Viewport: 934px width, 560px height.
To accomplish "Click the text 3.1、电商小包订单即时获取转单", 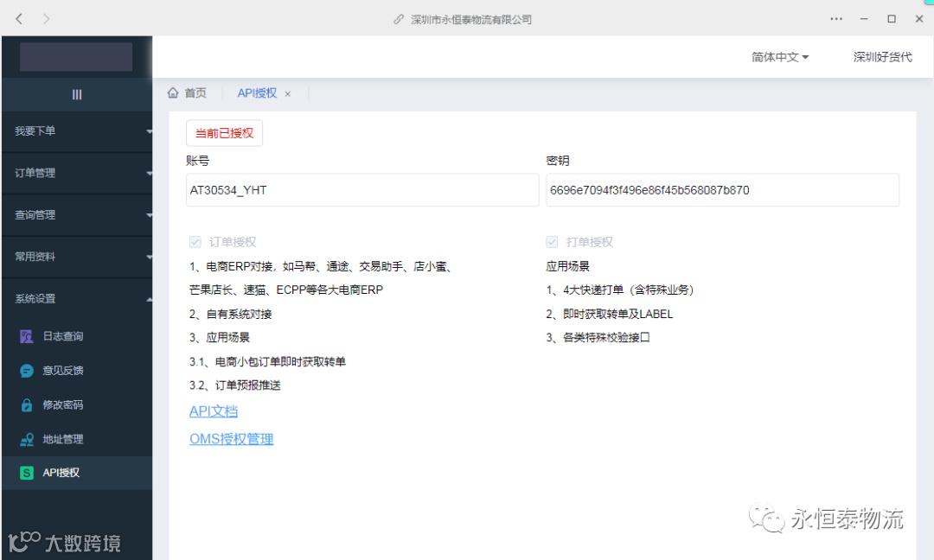I will [267, 362].
